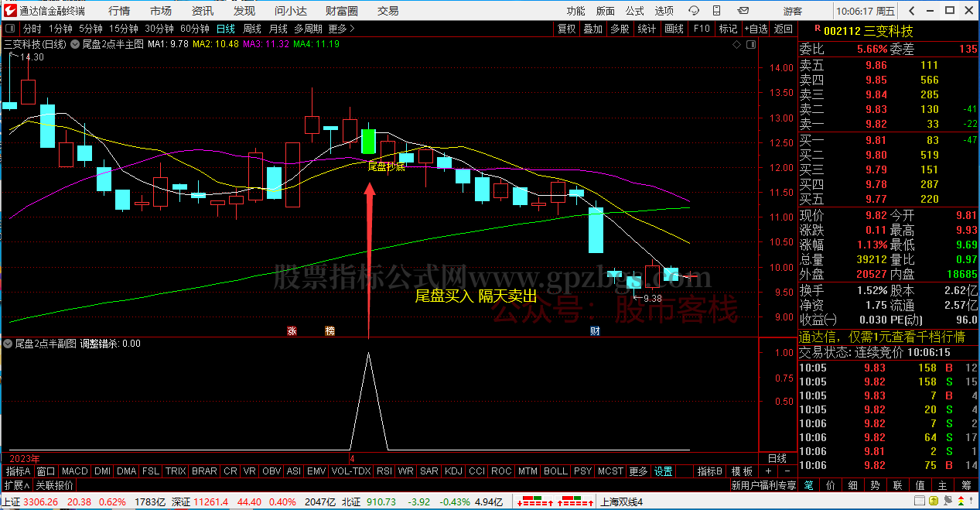Open the headset customer service icon

pos(695,11)
